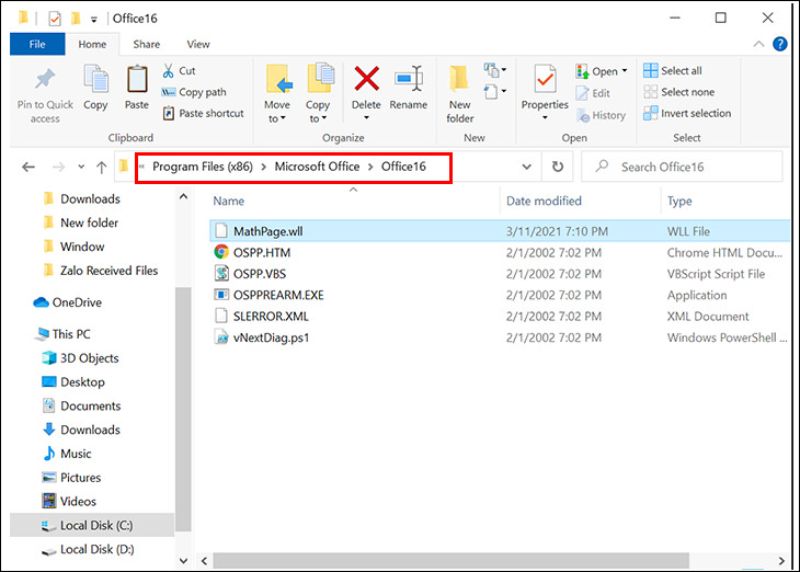Viewport: 800px width, 572px height.
Task: Click Office16 breadcrumb in address bar
Action: coord(403,166)
